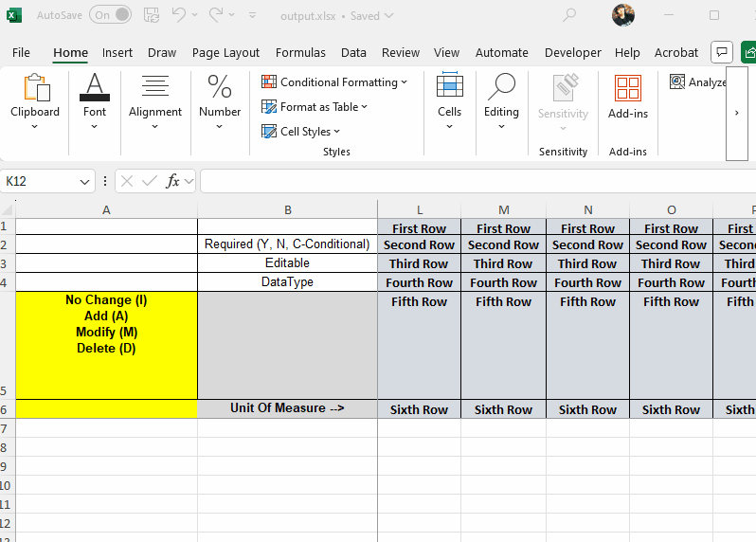Select column O header
Screen dimensions: 756x542
[672, 209]
